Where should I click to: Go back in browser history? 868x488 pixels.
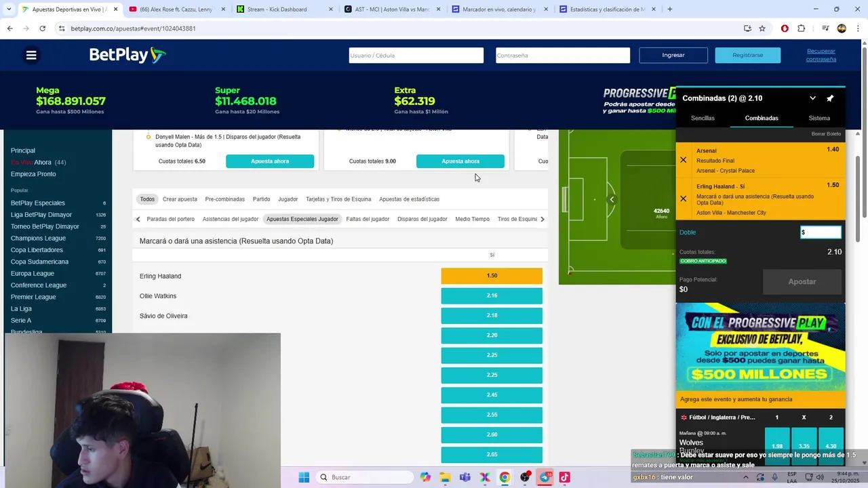click(9, 28)
